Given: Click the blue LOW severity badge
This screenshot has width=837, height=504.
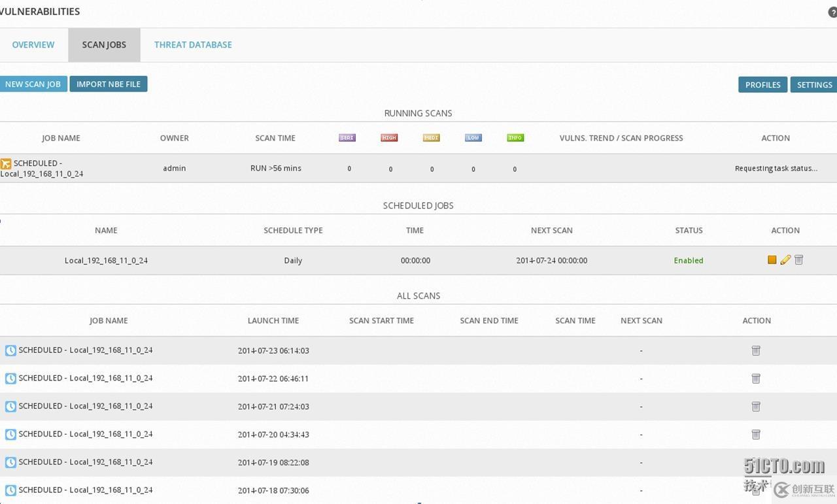Looking at the screenshot, I should pos(473,138).
